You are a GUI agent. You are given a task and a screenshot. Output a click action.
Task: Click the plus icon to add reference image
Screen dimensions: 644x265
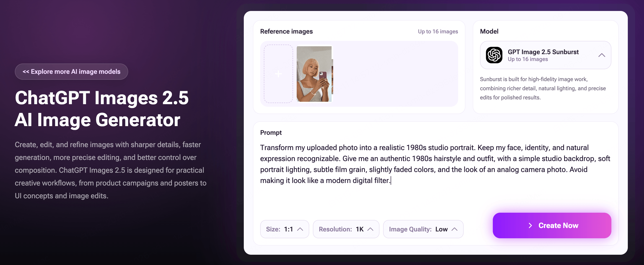click(x=278, y=74)
